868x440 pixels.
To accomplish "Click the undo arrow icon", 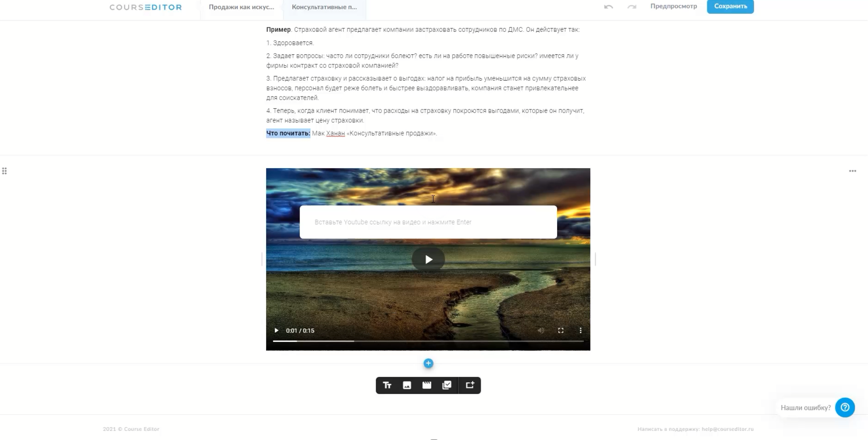I will coord(608,6).
